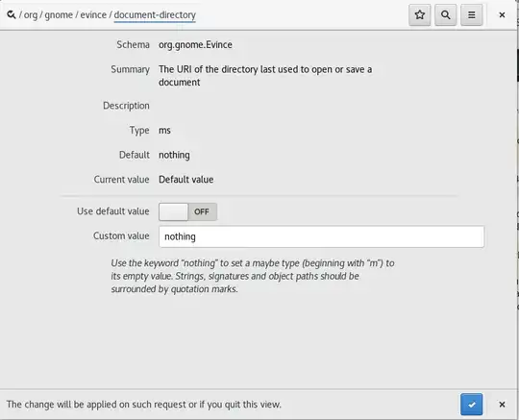
Task: Navigate to the org path segment
Action: click(x=31, y=14)
